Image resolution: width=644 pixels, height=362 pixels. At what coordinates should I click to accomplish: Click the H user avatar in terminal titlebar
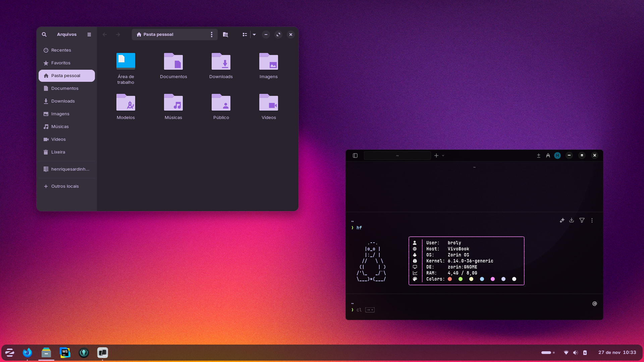(x=557, y=156)
